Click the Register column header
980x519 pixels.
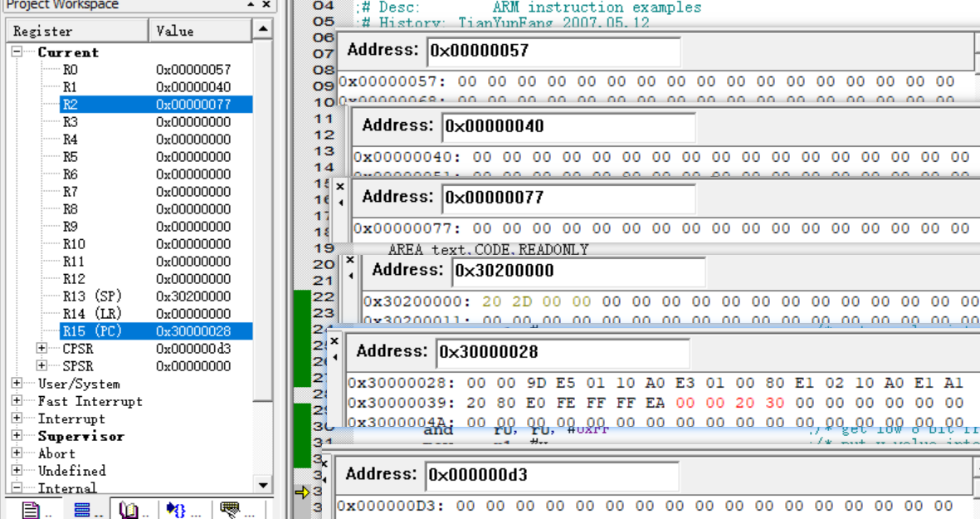(x=77, y=31)
